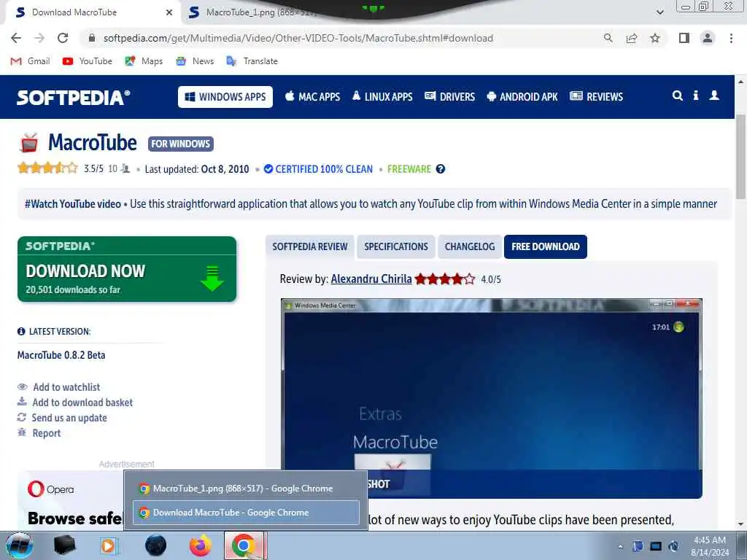Viewport: 747px width, 560px height.
Task: Click the green Download Now button
Action: pyautogui.click(x=127, y=269)
